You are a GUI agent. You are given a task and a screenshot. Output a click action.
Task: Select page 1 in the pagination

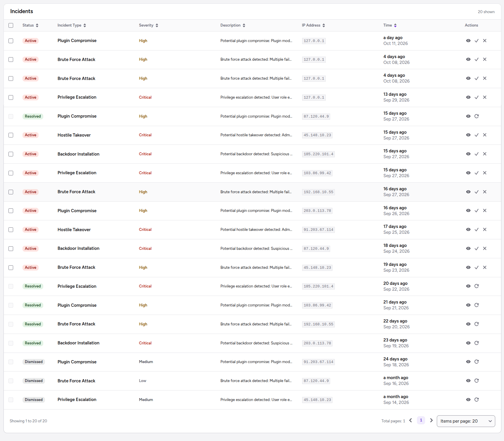421,420
